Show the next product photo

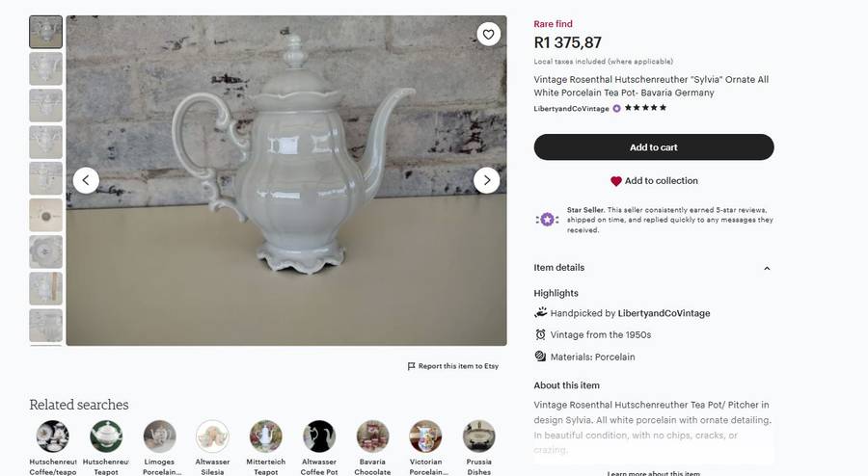pyautogui.click(x=486, y=180)
